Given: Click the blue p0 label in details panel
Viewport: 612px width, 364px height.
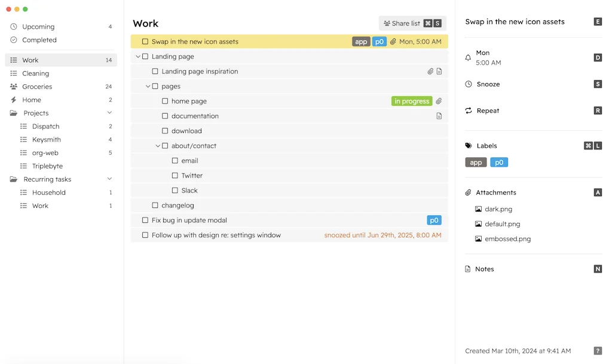Looking at the screenshot, I should [x=499, y=163].
